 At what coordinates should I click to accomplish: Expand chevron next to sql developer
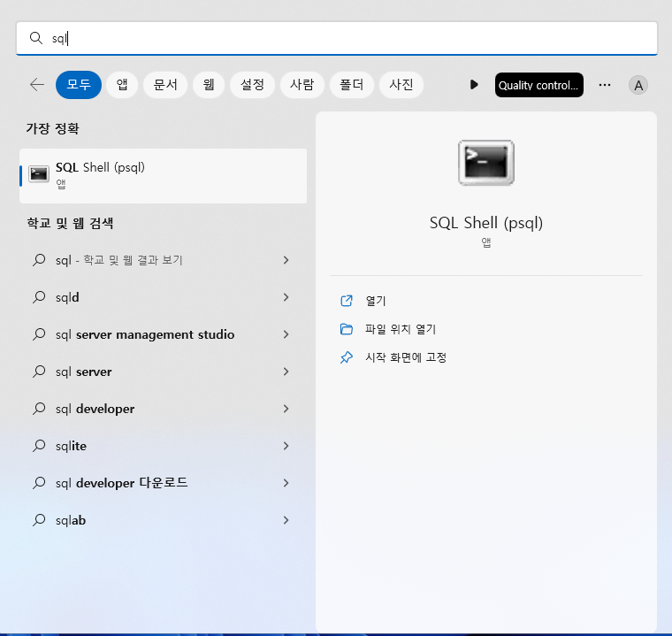coord(286,409)
